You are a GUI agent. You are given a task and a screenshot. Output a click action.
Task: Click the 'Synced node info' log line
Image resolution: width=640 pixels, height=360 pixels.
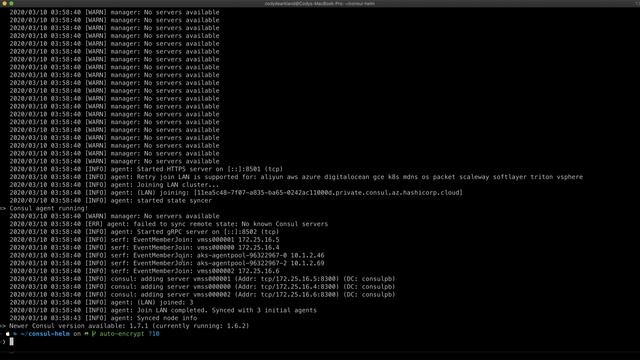pyautogui.click(x=103, y=318)
